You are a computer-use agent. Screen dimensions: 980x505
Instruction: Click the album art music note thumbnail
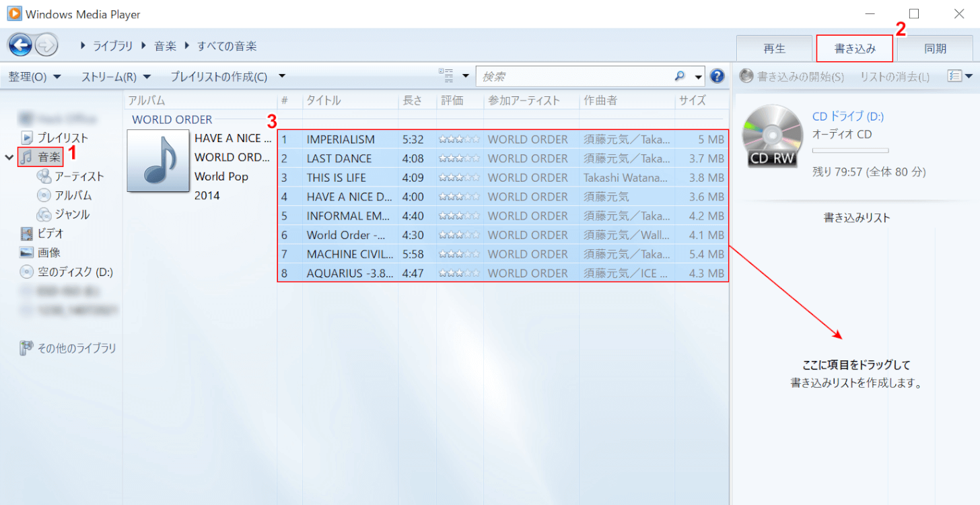point(159,160)
